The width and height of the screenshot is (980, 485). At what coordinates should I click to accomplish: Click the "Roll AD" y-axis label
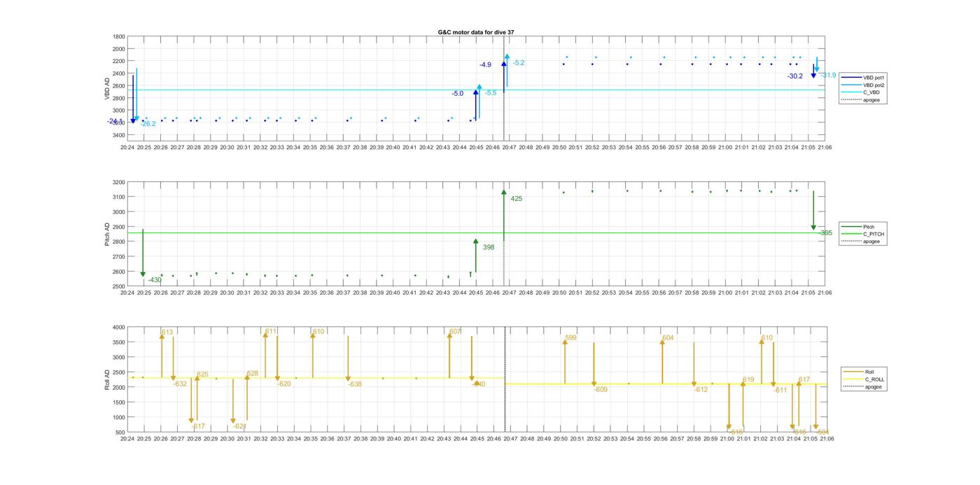108,379
